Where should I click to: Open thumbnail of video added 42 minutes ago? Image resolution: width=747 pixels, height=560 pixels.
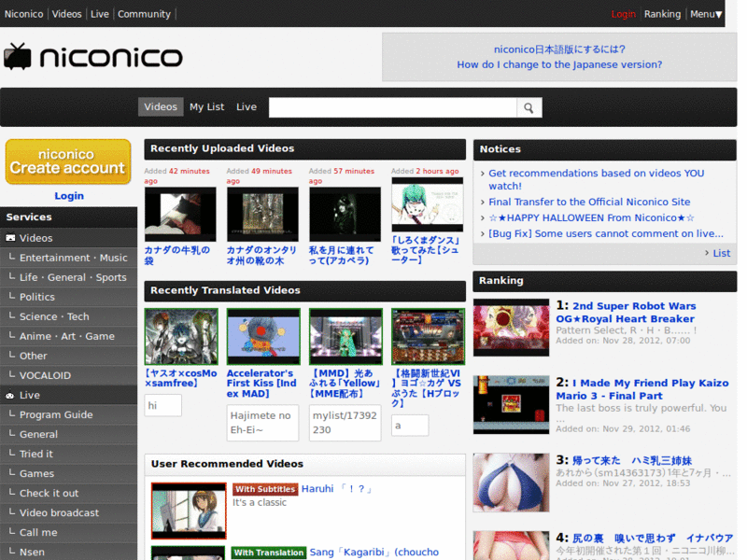click(180, 215)
